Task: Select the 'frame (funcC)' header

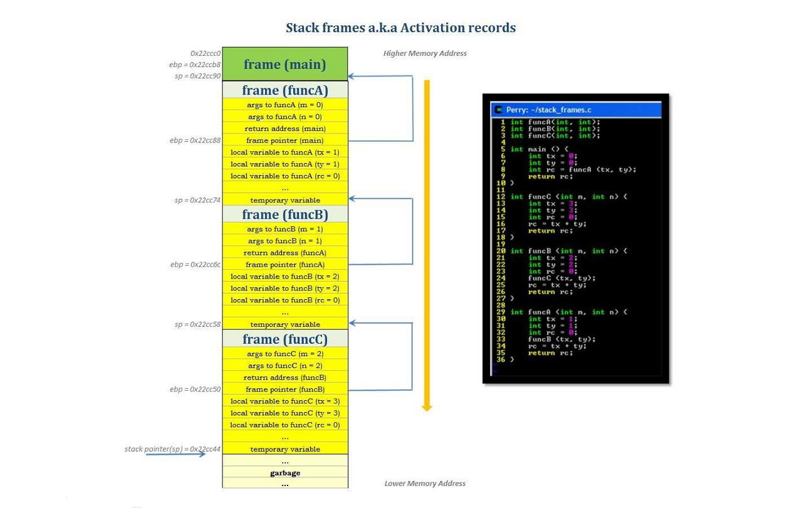Action: (285, 339)
